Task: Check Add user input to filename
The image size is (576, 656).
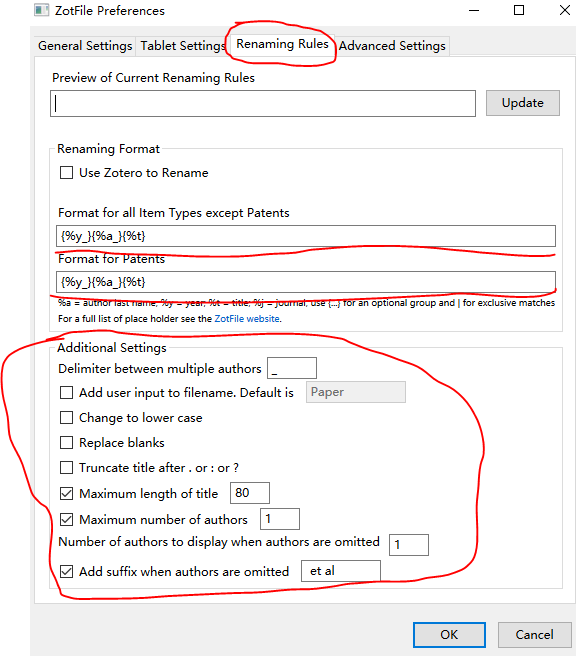Action: [67, 392]
